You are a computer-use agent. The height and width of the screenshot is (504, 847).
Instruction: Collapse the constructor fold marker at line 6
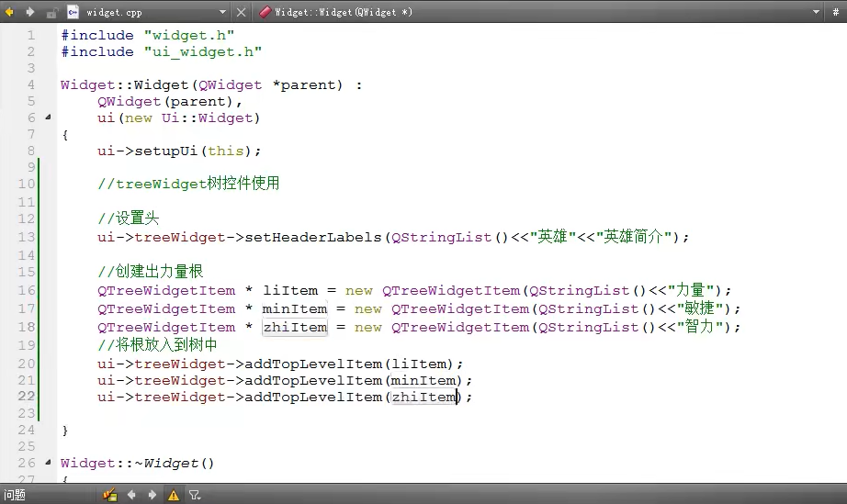point(48,117)
